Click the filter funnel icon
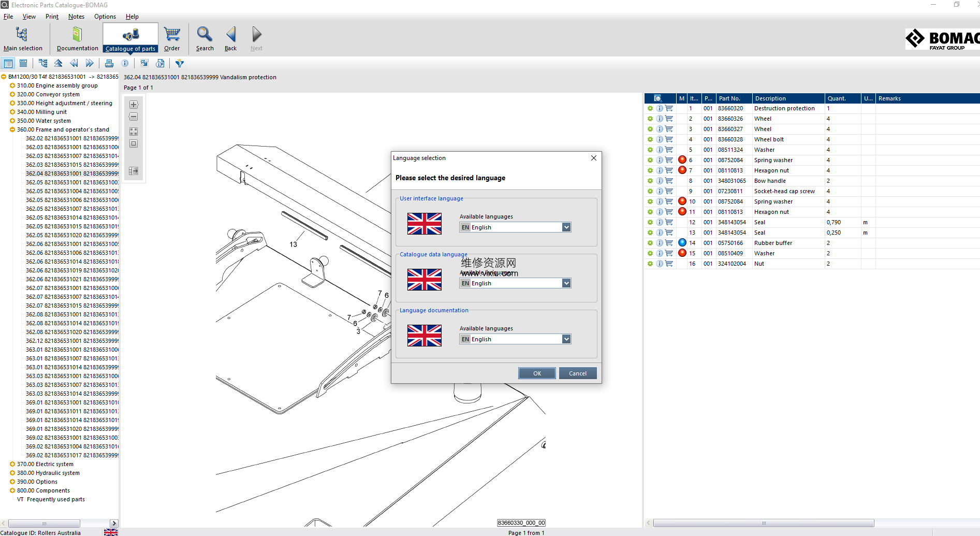The height and width of the screenshot is (536, 980). [180, 63]
